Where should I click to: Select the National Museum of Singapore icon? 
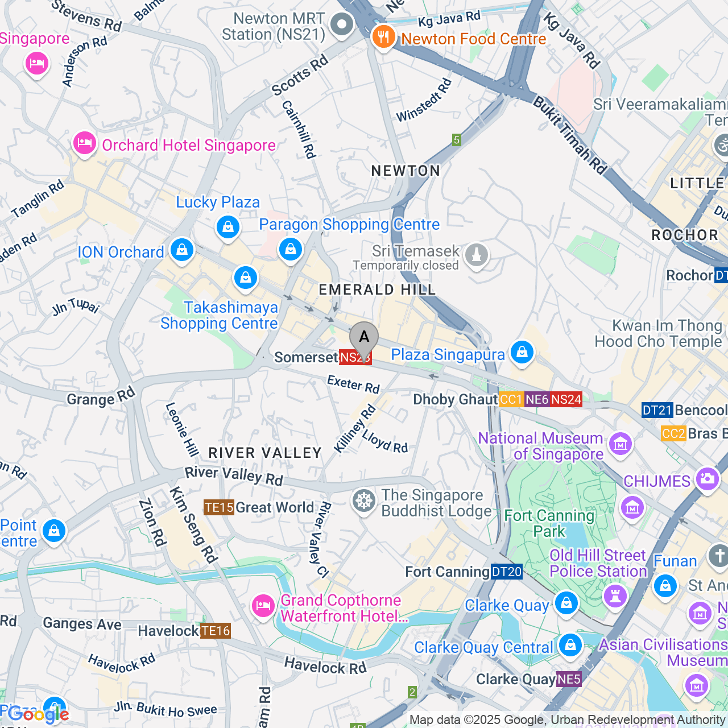click(x=621, y=444)
